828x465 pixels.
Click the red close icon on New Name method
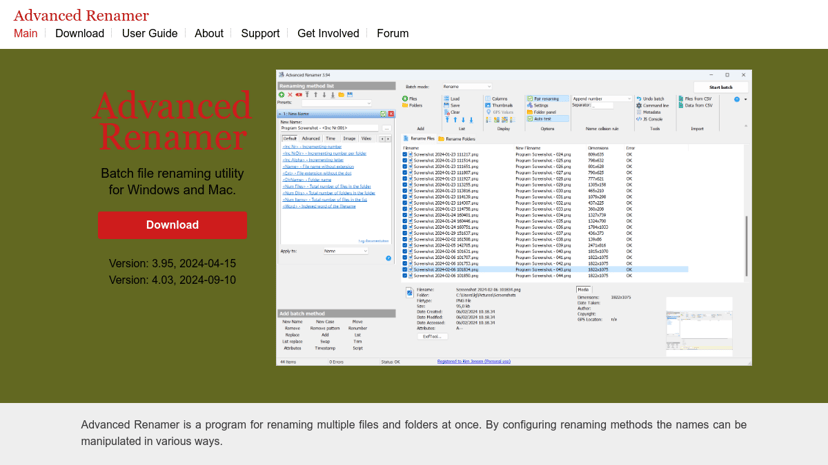pos(391,114)
